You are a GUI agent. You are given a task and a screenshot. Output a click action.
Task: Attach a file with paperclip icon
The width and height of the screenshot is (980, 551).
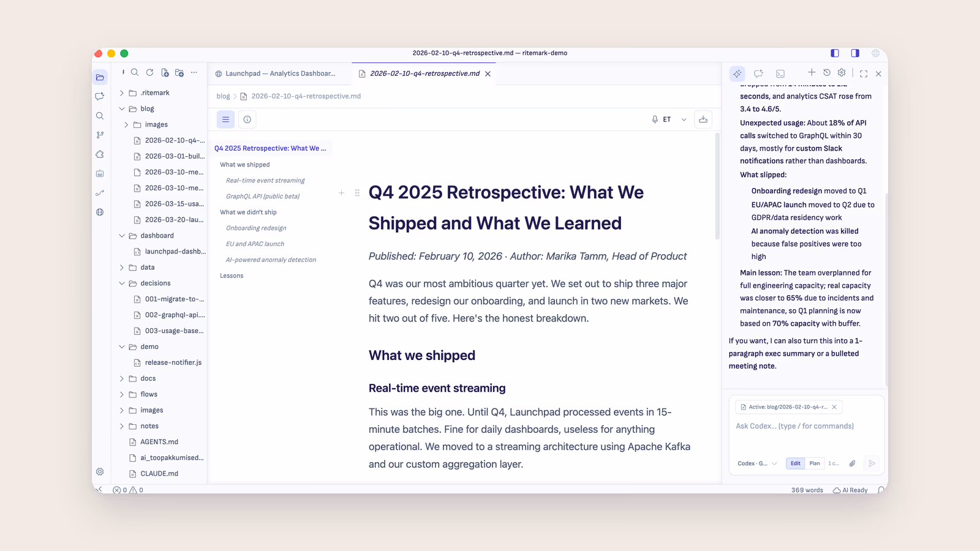pyautogui.click(x=852, y=463)
